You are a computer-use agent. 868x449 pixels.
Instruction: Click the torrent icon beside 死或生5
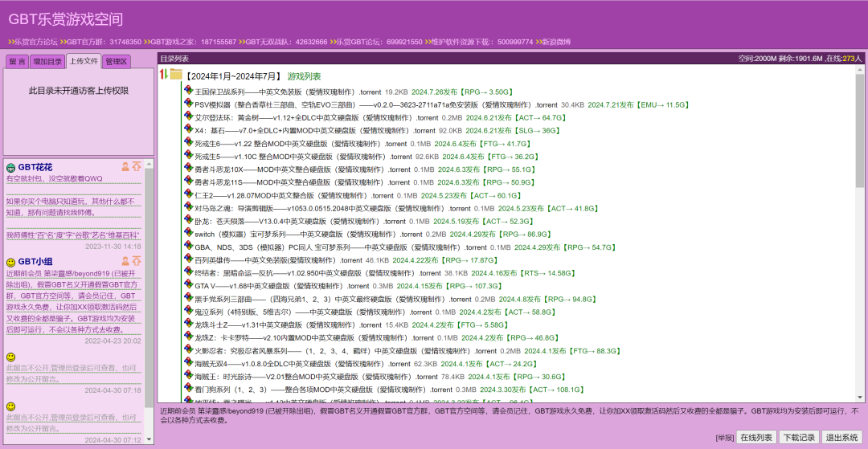[x=188, y=155]
